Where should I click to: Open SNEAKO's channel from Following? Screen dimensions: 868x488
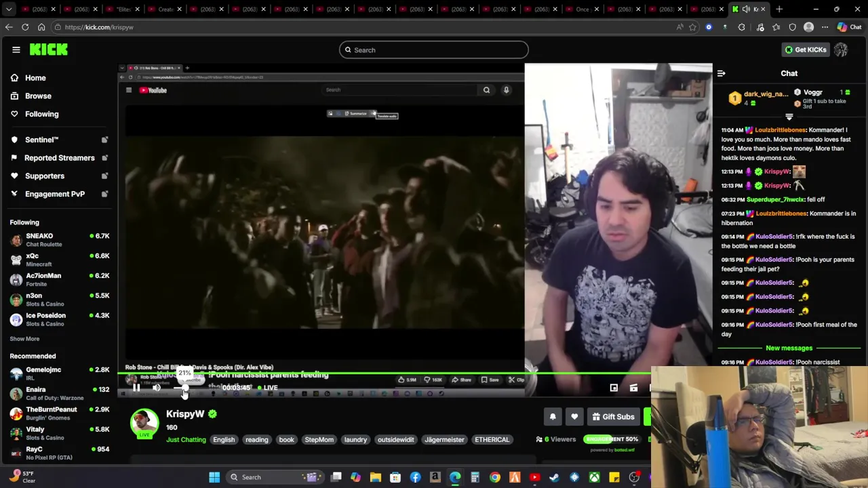(x=60, y=240)
